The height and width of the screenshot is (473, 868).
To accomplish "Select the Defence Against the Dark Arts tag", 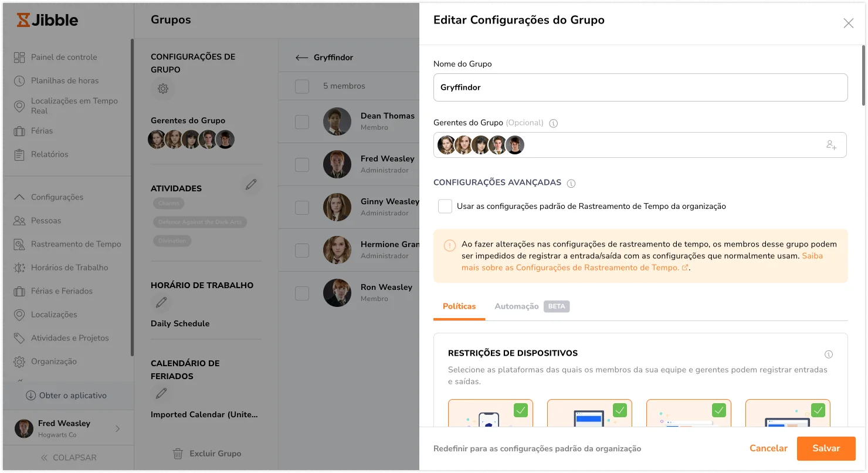I will (200, 222).
